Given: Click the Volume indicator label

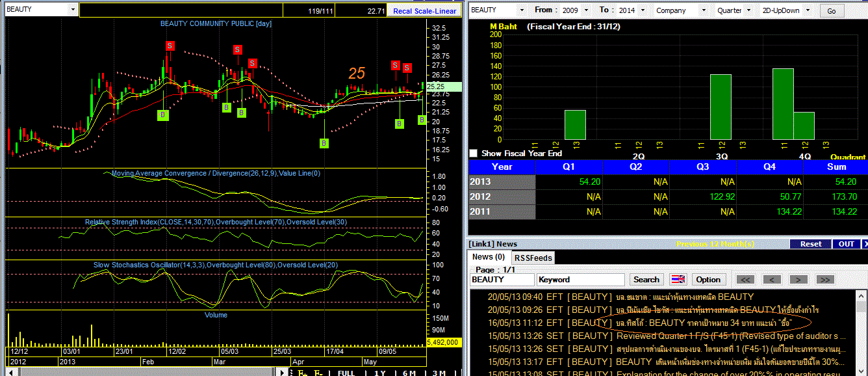Looking at the screenshot, I should pos(216,315).
